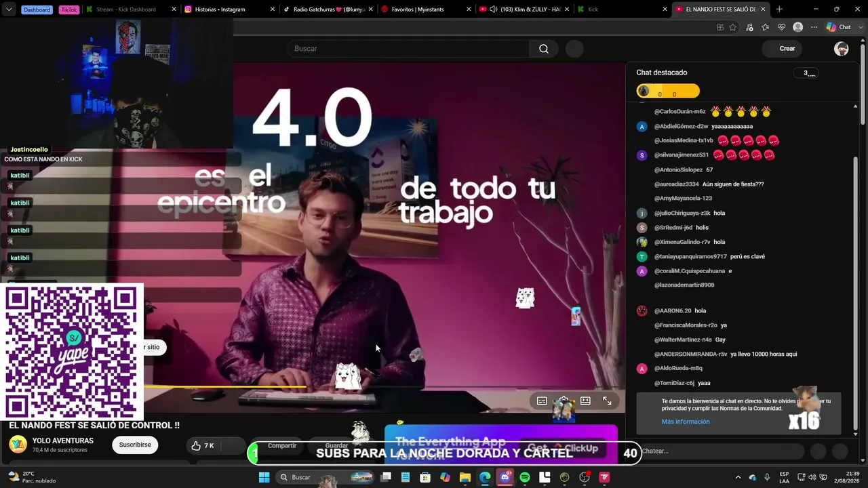
Task: Switch to the Historias • Instagram tab
Action: (230, 9)
